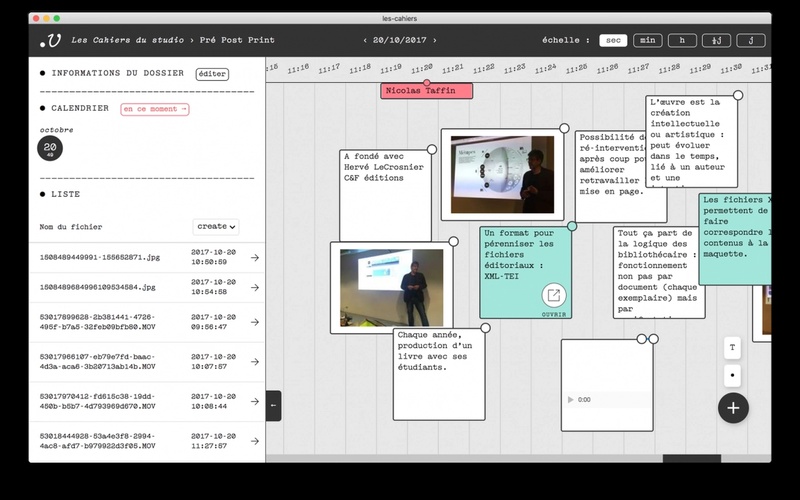Open the Les Cahiers du studio breadcrumb
The height and width of the screenshot is (500, 800).
pyautogui.click(x=127, y=40)
